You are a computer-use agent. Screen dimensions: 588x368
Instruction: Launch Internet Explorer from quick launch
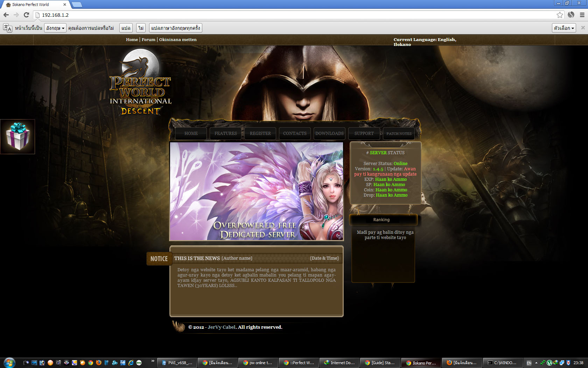pos(131,363)
